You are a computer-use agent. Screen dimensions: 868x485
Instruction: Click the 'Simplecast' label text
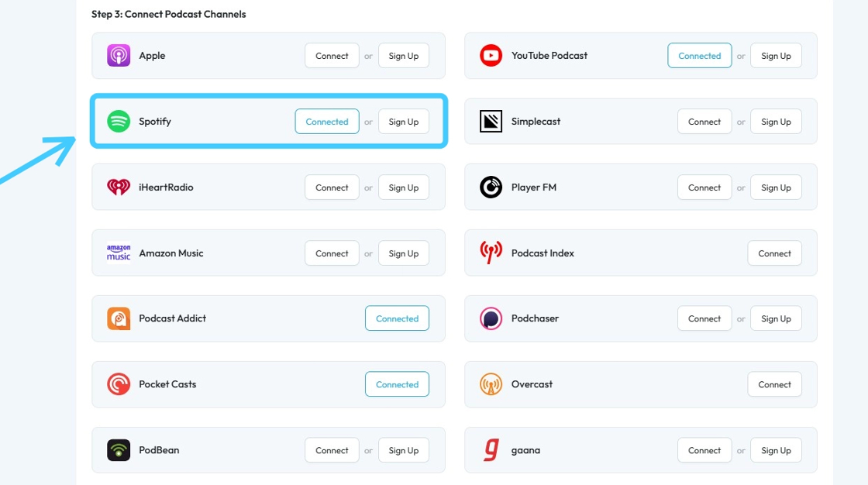tap(536, 121)
